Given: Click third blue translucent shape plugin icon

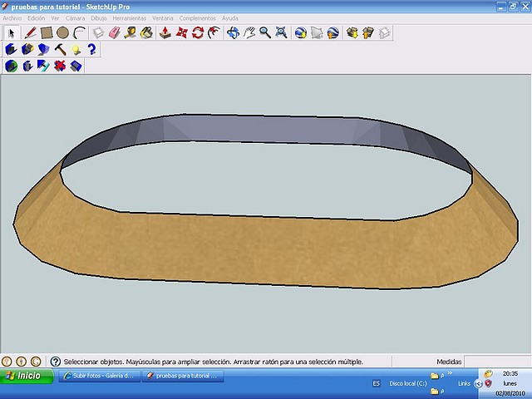Looking at the screenshot, I should pyautogui.click(x=44, y=50).
